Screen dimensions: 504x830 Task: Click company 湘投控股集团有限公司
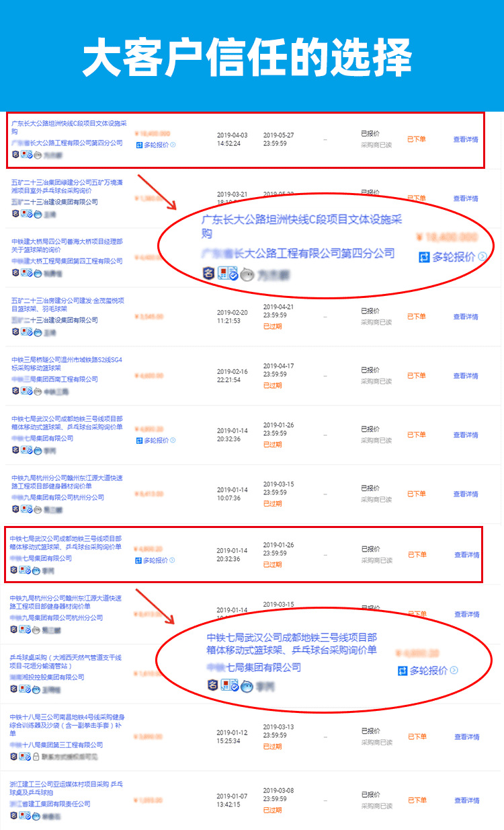coord(47,677)
